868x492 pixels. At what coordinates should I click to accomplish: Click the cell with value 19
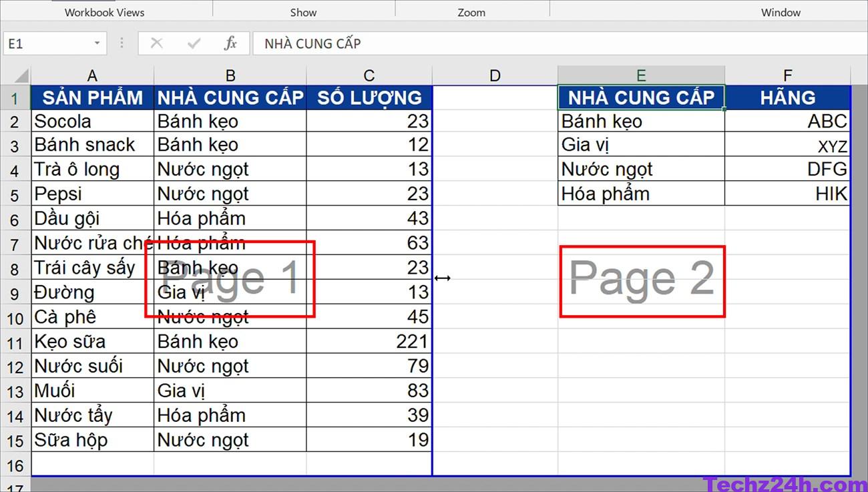click(369, 440)
